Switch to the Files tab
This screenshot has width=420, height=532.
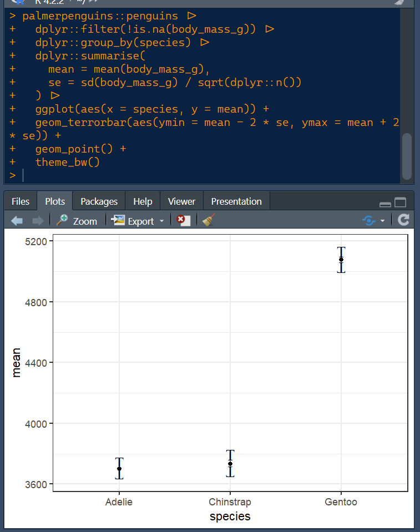click(x=21, y=201)
